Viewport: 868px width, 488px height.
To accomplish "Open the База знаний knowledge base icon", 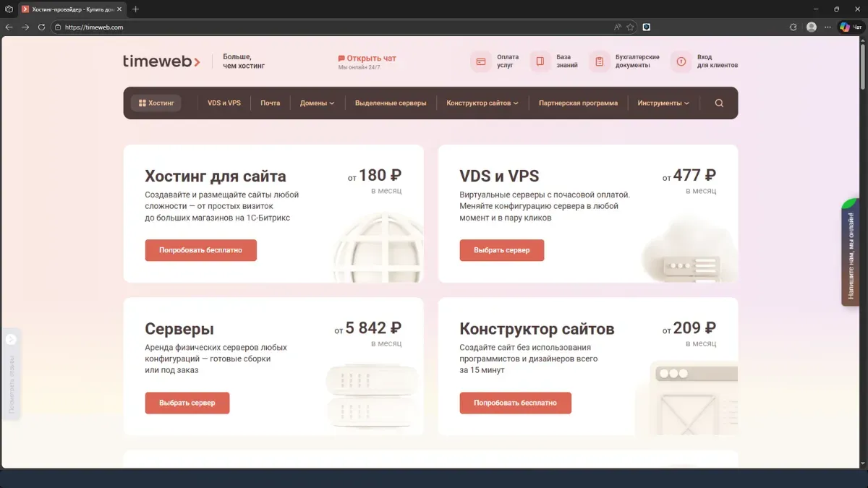I will click(x=540, y=61).
